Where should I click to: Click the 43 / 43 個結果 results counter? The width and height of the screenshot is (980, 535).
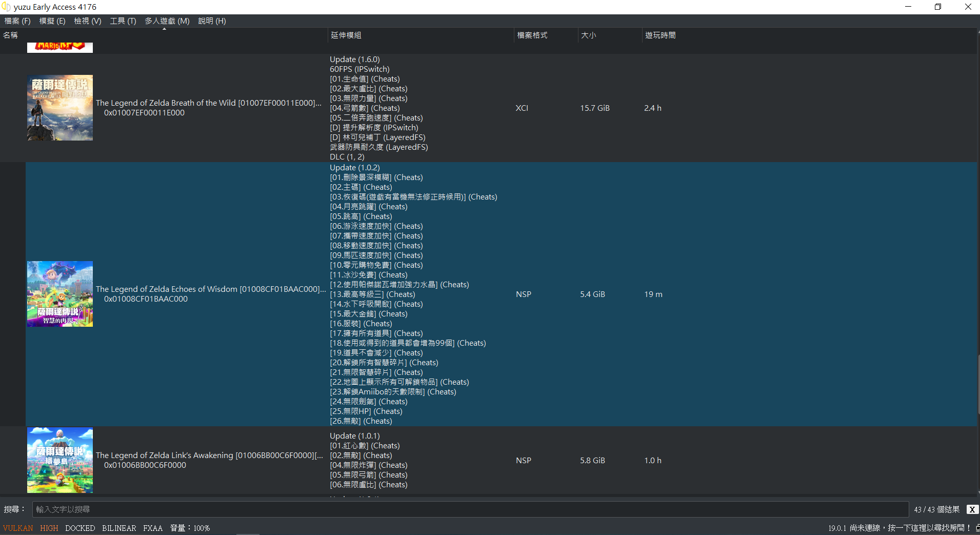[x=937, y=509]
